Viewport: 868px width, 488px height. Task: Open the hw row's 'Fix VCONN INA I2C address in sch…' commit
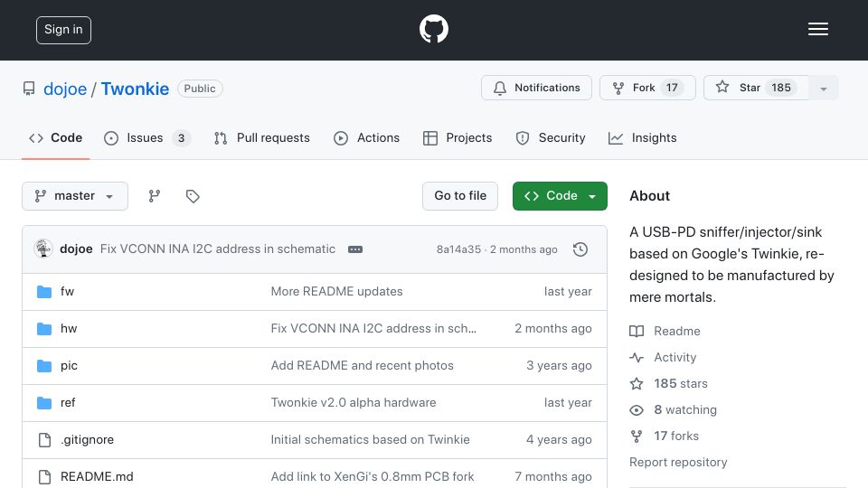coord(373,329)
